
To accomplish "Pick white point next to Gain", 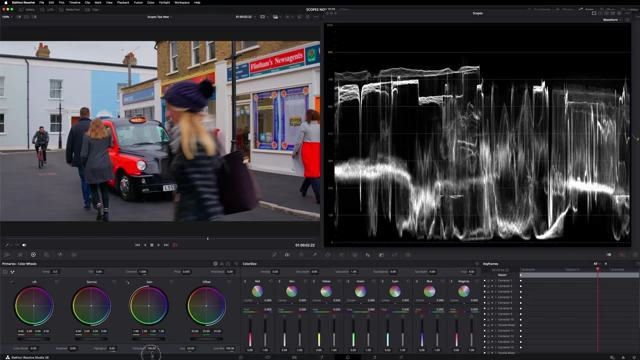I will 127,282.
